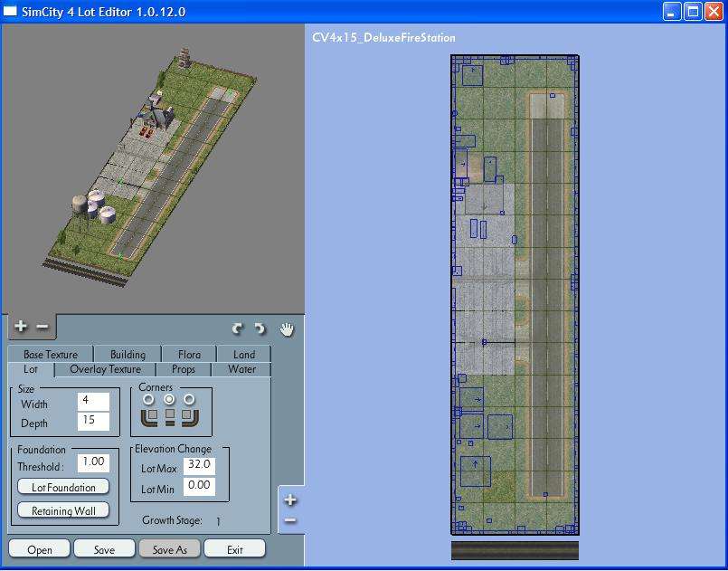Click the right-curving road corner icon

coord(190,417)
